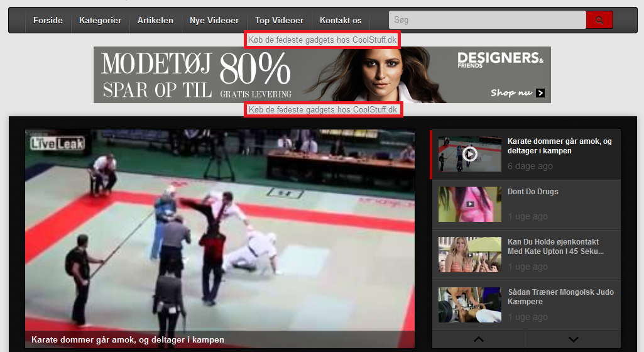Click CoolStuff.dk link above the banner
644x352 pixels.
[x=323, y=40]
